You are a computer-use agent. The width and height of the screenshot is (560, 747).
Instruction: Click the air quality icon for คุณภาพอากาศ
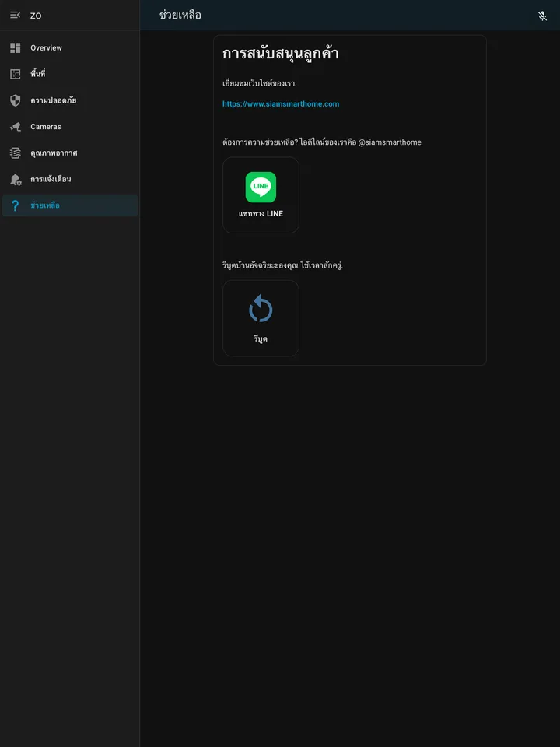[16, 153]
